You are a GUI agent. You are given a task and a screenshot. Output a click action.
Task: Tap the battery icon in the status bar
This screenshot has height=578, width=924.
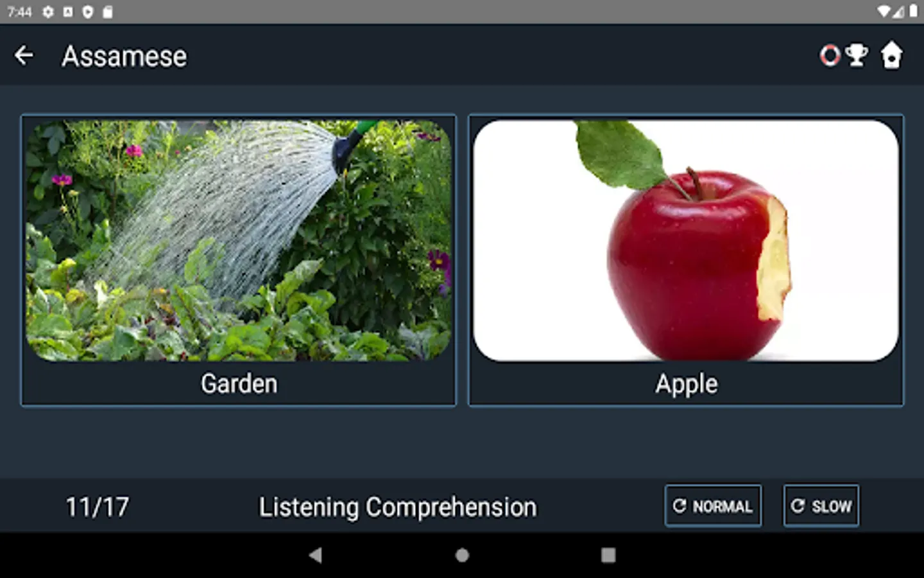click(x=913, y=12)
